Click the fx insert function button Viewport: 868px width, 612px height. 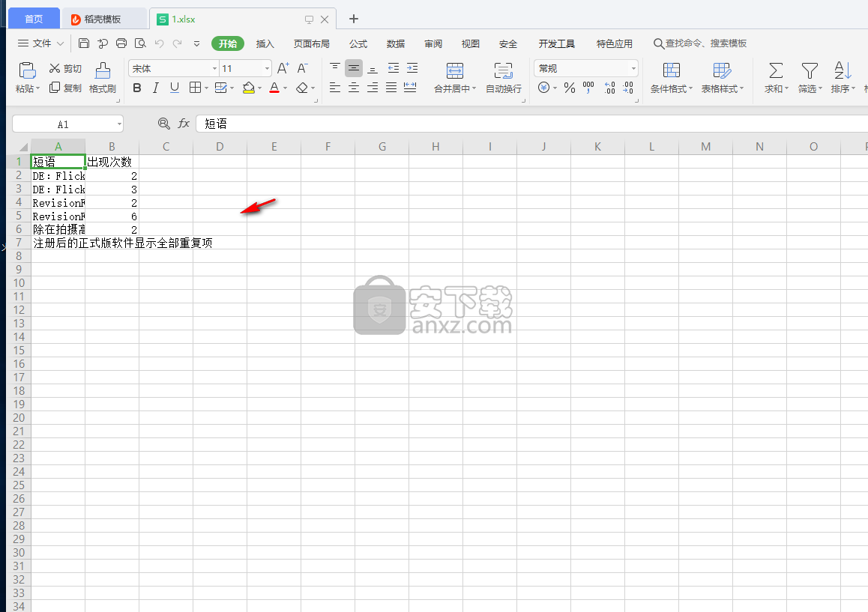[183, 124]
